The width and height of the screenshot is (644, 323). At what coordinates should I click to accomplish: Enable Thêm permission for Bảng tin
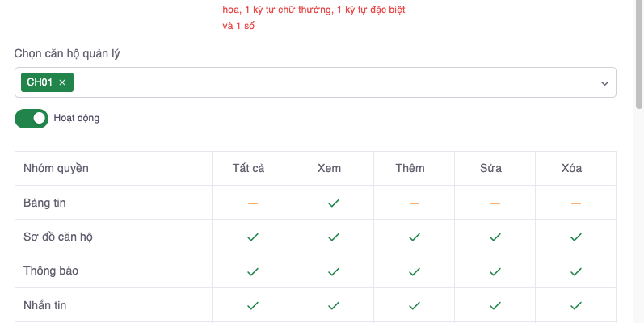pyautogui.click(x=414, y=203)
